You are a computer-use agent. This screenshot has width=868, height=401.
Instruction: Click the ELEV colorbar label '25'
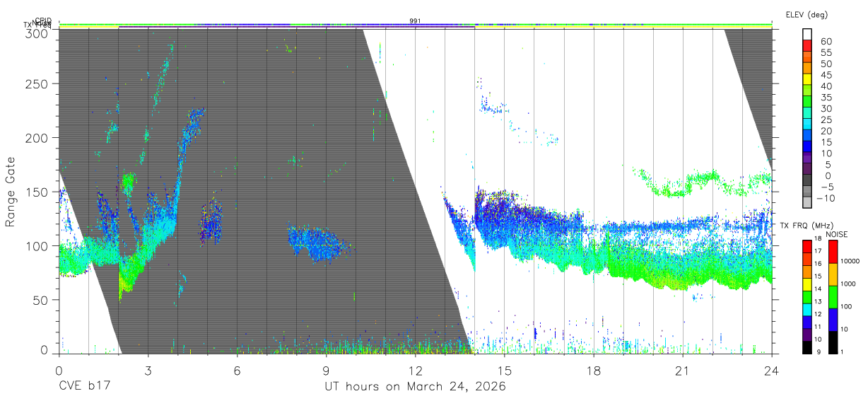pos(826,120)
